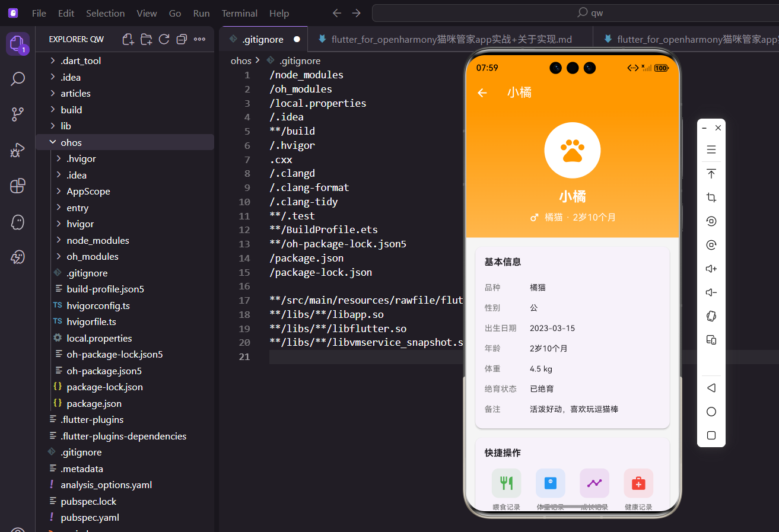Click the command center search box showing qw
The width and height of the screenshot is (779, 532).
pos(575,13)
